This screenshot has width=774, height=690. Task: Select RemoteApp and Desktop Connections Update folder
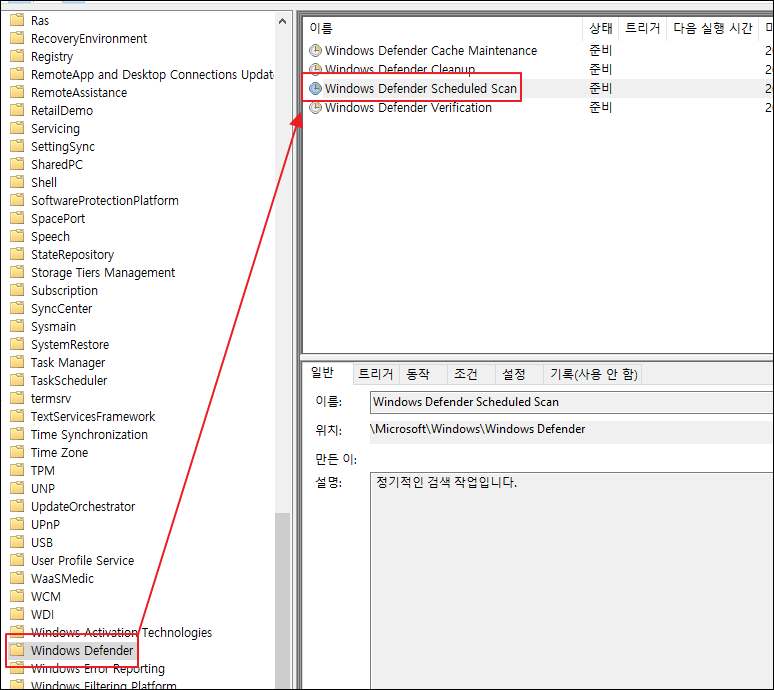[x=152, y=75]
